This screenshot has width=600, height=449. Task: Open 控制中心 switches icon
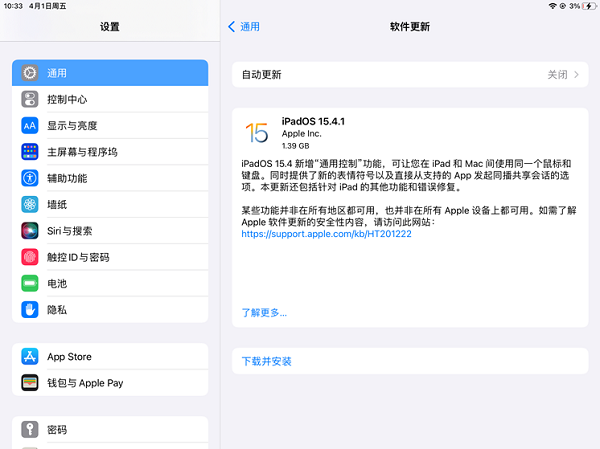coord(30,99)
